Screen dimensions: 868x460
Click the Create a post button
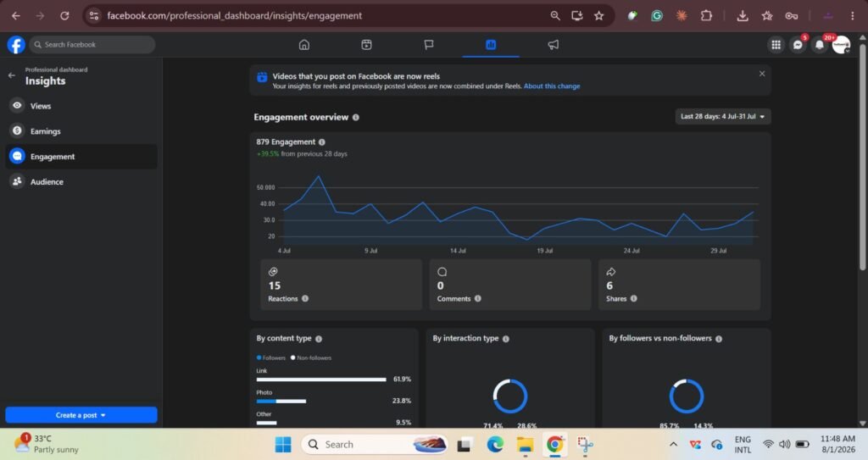click(x=81, y=415)
